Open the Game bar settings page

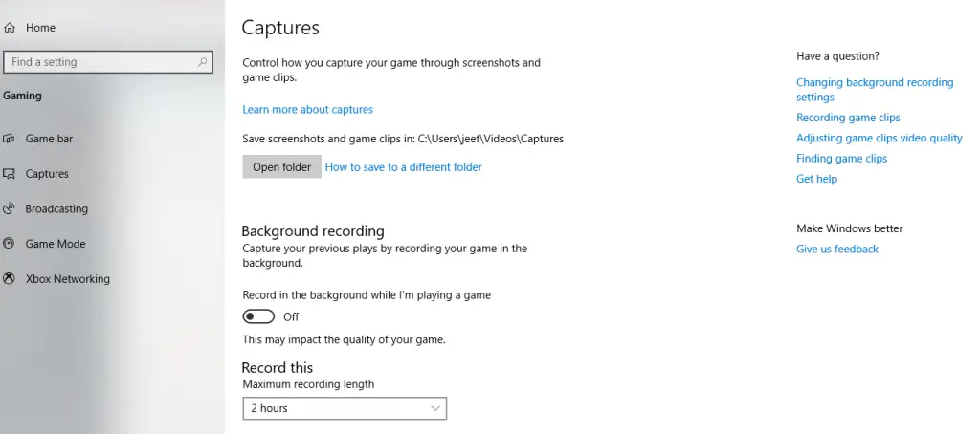point(49,139)
